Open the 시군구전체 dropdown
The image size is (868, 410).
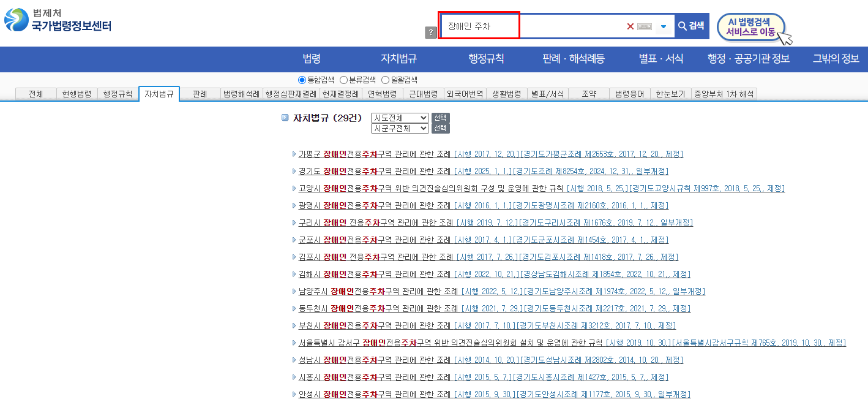tap(399, 129)
